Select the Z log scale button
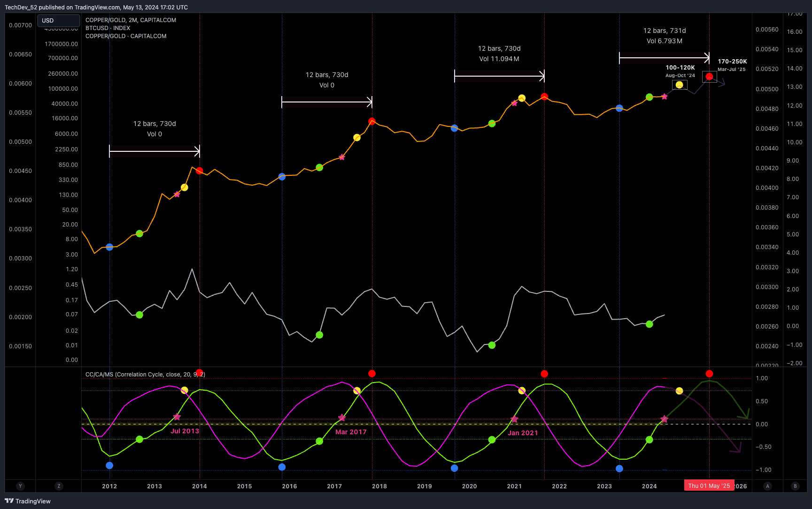This screenshot has width=812, height=509. (x=58, y=486)
